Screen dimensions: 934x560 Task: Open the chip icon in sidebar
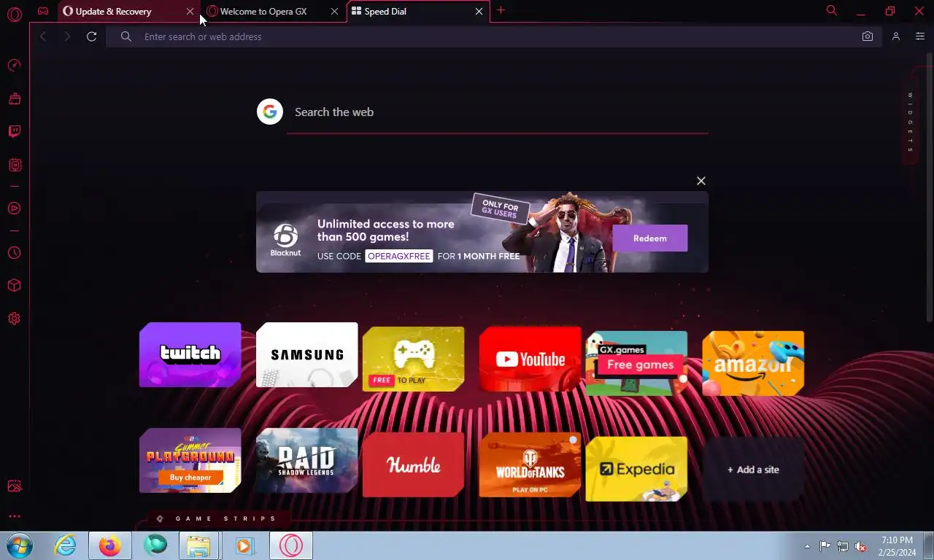click(x=14, y=166)
